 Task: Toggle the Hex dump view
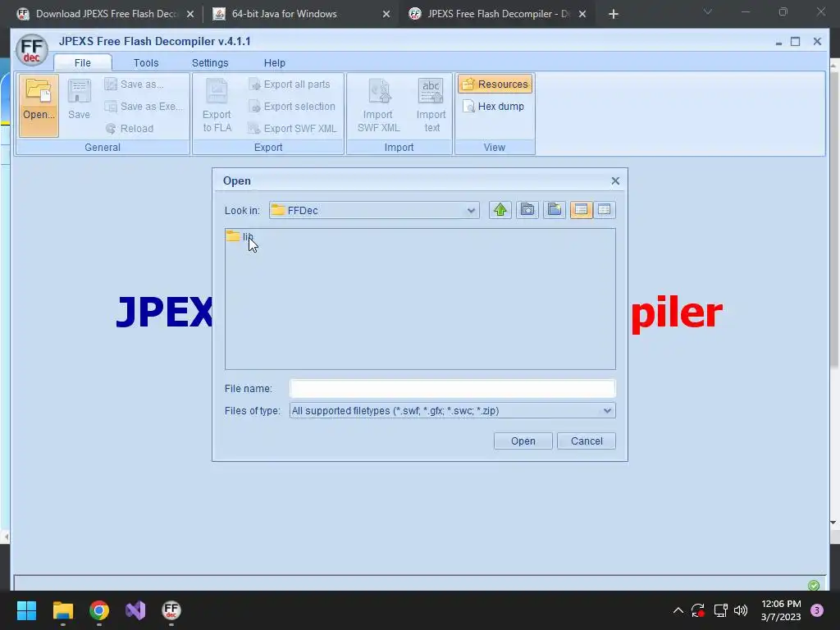pyautogui.click(x=493, y=106)
